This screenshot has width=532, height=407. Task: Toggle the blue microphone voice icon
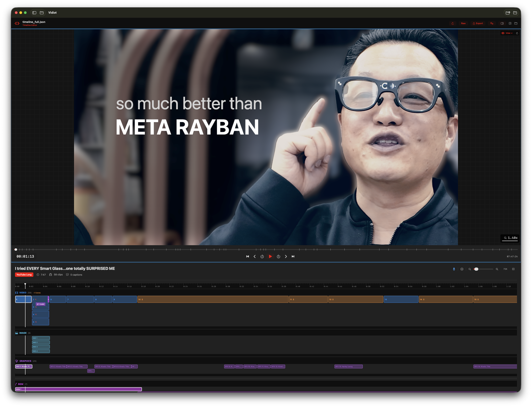454,269
